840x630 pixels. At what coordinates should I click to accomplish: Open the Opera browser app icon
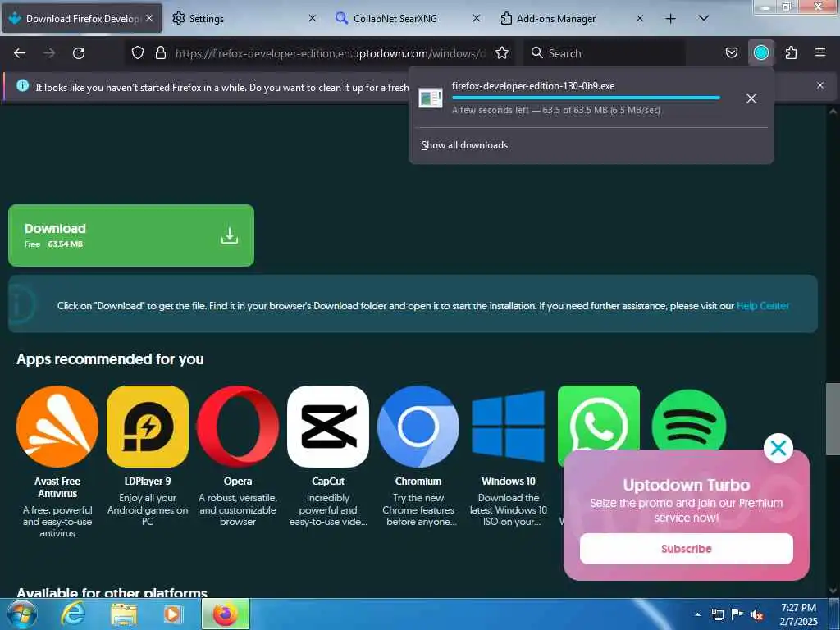[x=238, y=427]
